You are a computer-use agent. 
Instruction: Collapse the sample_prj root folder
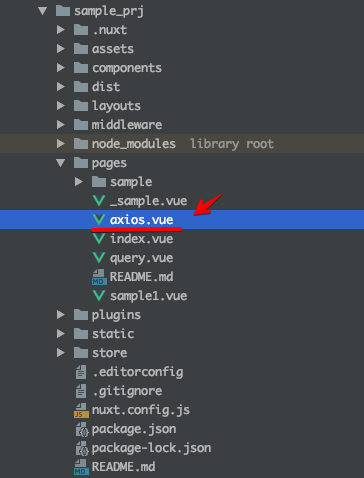point(43,11)
